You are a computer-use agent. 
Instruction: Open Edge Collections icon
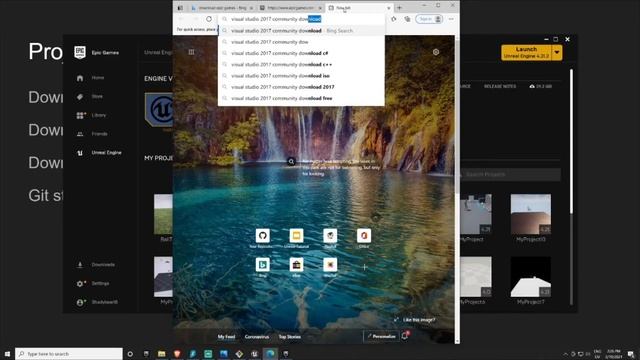(407, 19)
